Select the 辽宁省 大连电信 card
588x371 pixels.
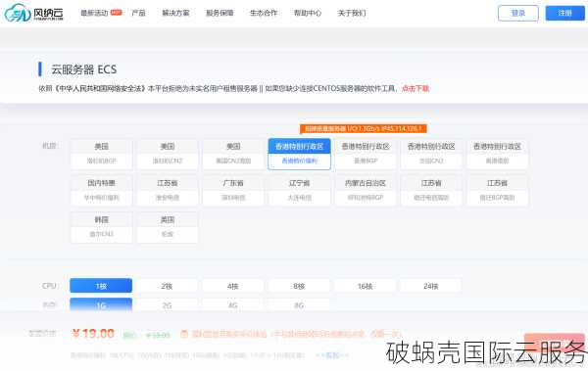click(299, 190)
